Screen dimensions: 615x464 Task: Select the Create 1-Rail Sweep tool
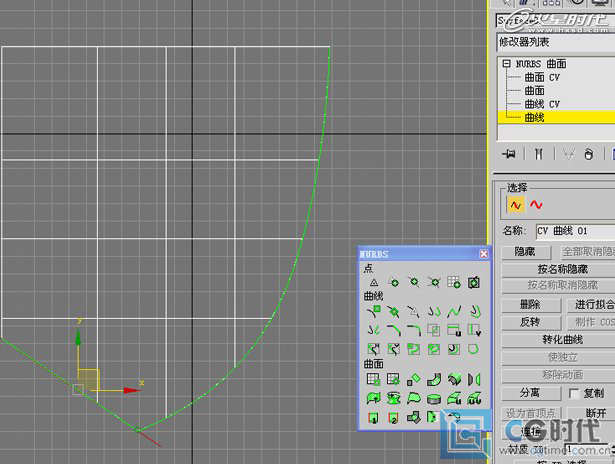pyautogui.click(x=374, y=417)
